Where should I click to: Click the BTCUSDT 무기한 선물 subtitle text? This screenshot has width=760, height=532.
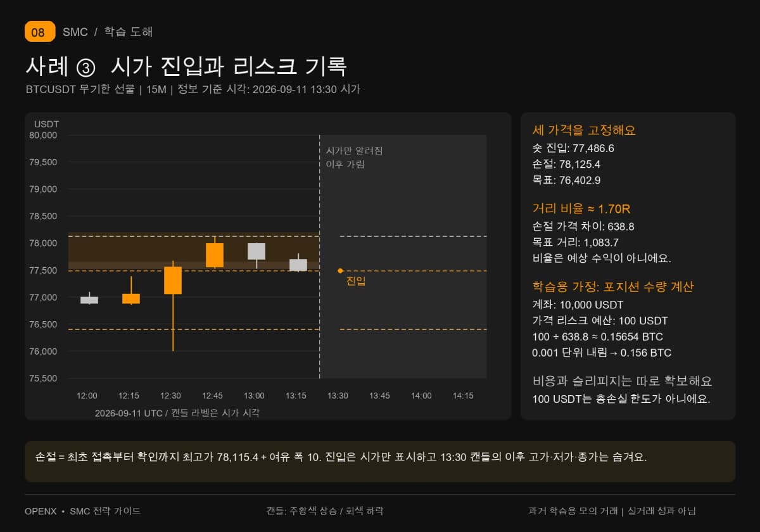[x=80, y=89]
